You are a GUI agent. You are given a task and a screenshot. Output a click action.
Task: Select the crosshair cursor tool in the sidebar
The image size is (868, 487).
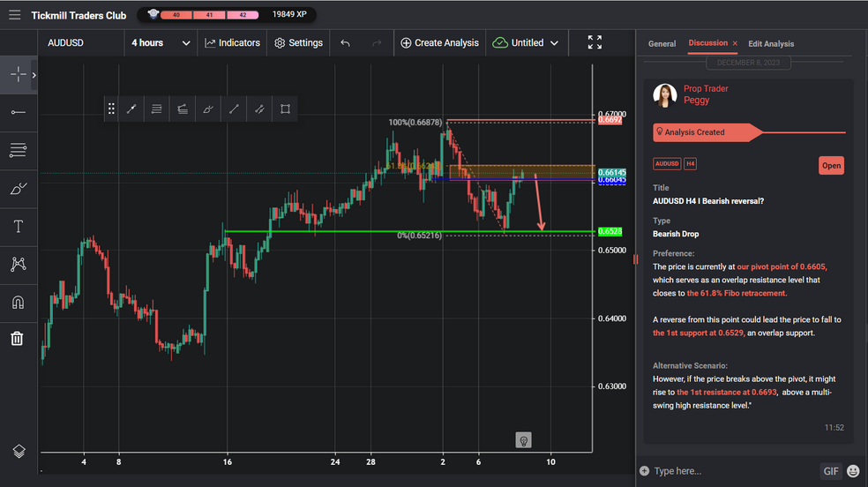pyautogui.click(x=18, y=75)
